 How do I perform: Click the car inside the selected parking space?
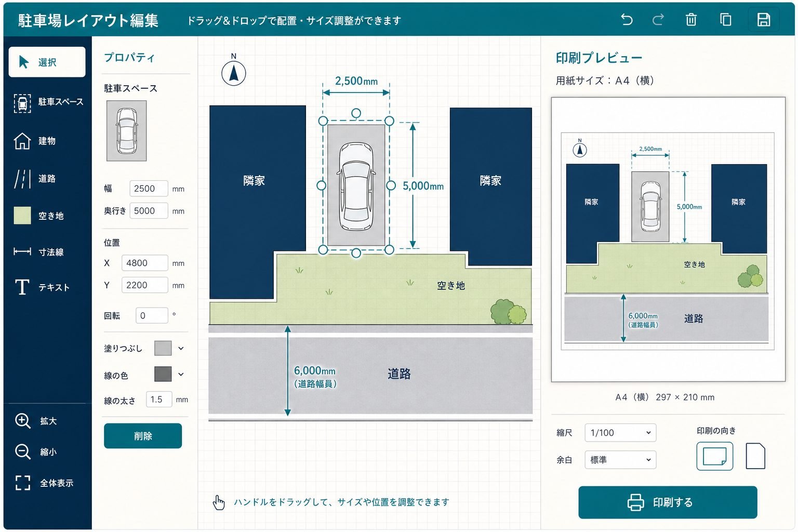tap(356, 187)
